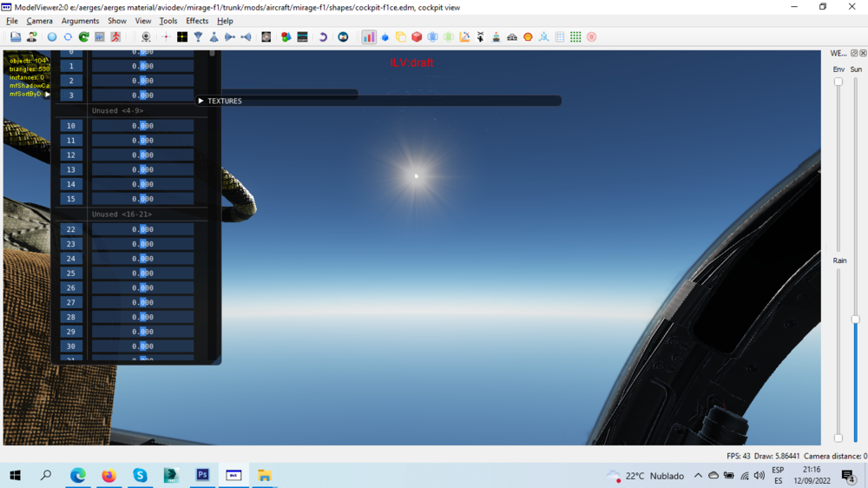Click the green cube toolbar icon

coord(449,37)
